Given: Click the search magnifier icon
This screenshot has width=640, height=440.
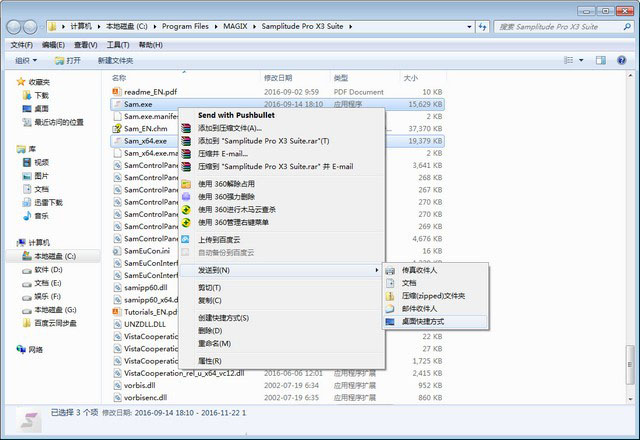Looking at the screenshot, I should (x=627, y=27).
